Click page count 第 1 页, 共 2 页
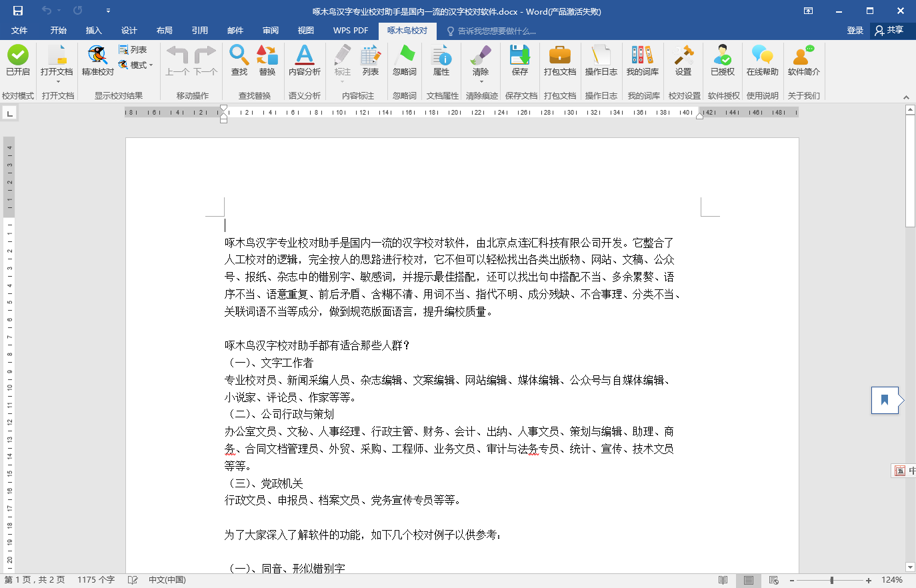The height and width of the screenshot is (588, 916). (35, 580)
